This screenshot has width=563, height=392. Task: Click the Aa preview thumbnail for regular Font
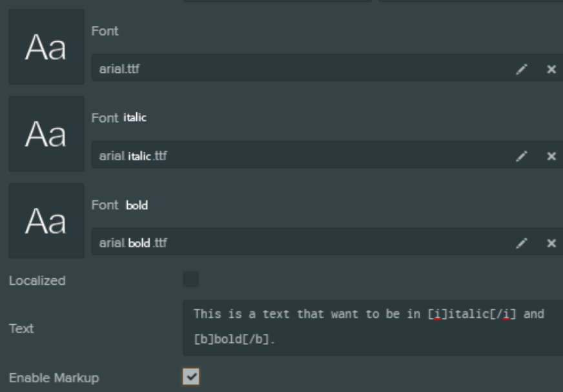point(46,46)
